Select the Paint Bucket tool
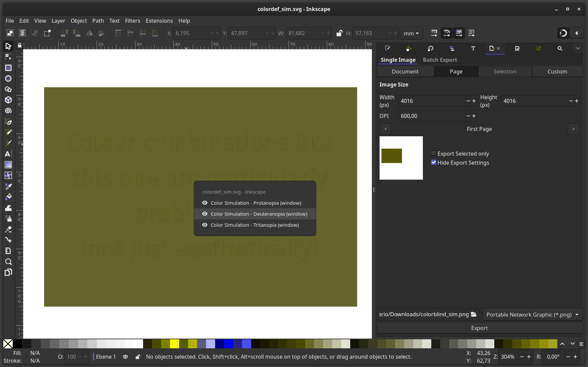 pos(8,197)
